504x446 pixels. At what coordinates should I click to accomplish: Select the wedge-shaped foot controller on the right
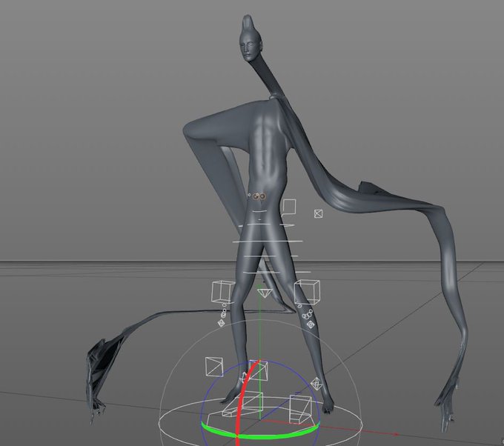coord(300,409)
